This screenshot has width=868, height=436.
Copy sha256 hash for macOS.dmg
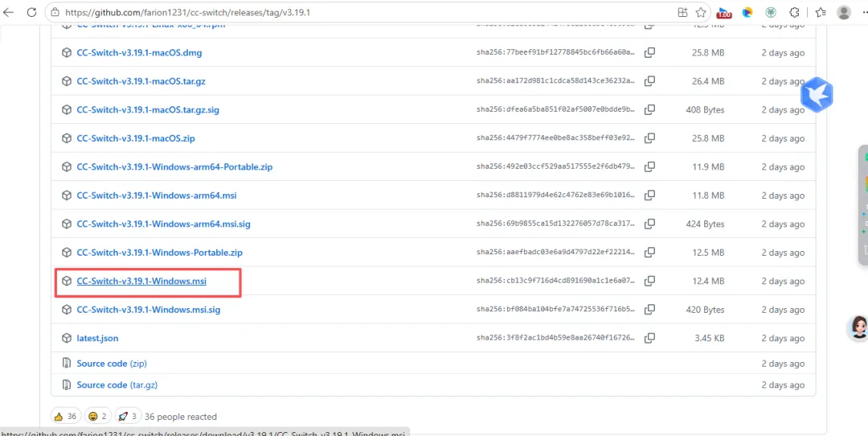tap(650, 52)
